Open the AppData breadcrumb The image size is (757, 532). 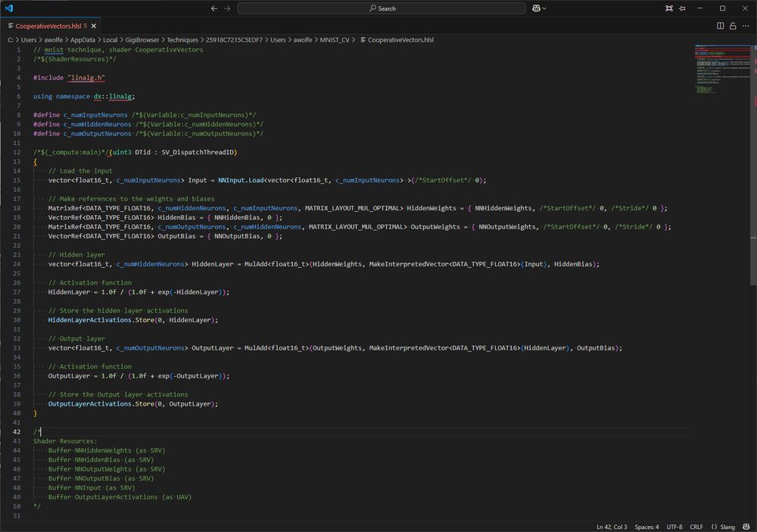click(83, 39)
